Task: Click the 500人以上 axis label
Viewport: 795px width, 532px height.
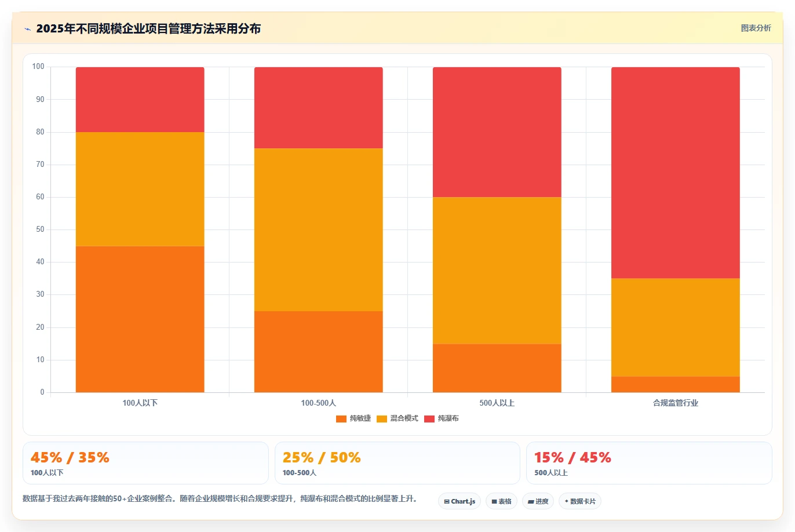Action: coord(497,403)
